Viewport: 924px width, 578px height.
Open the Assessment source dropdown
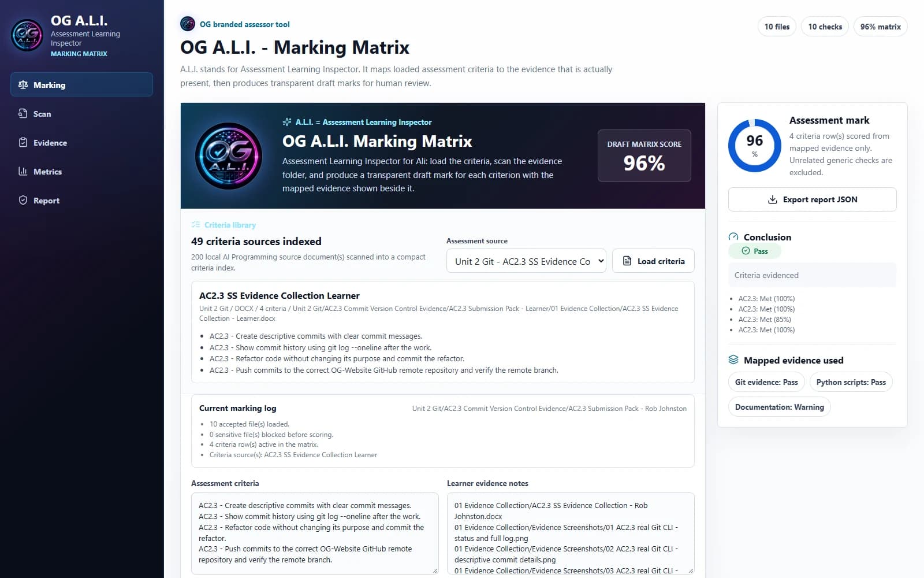(526, 261)
